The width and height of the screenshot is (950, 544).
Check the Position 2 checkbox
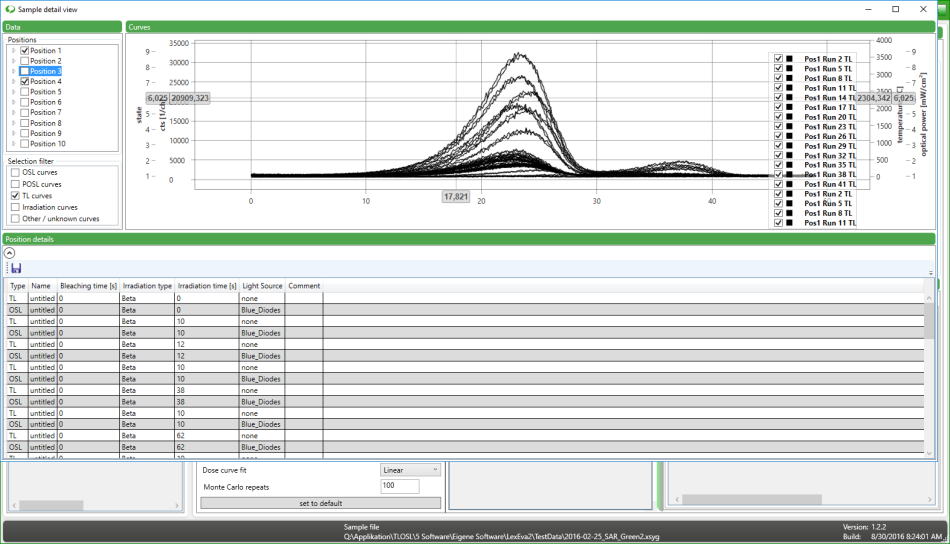click(25, 61)
